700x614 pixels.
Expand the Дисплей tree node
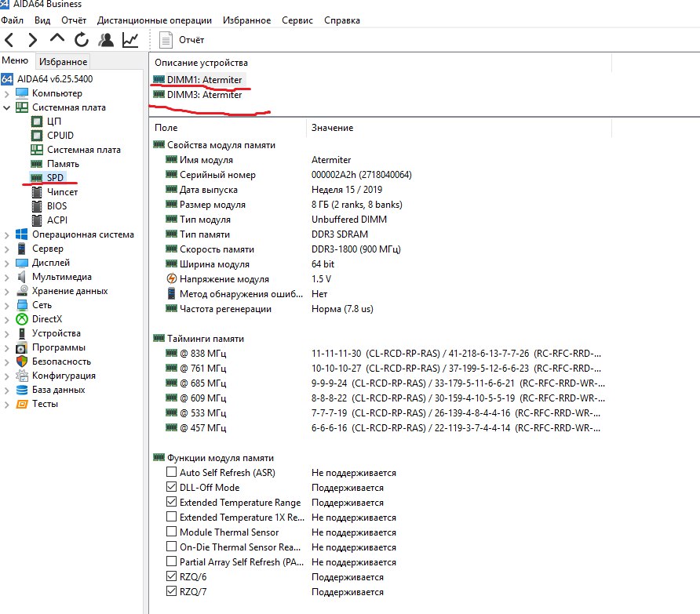(6, 263)
